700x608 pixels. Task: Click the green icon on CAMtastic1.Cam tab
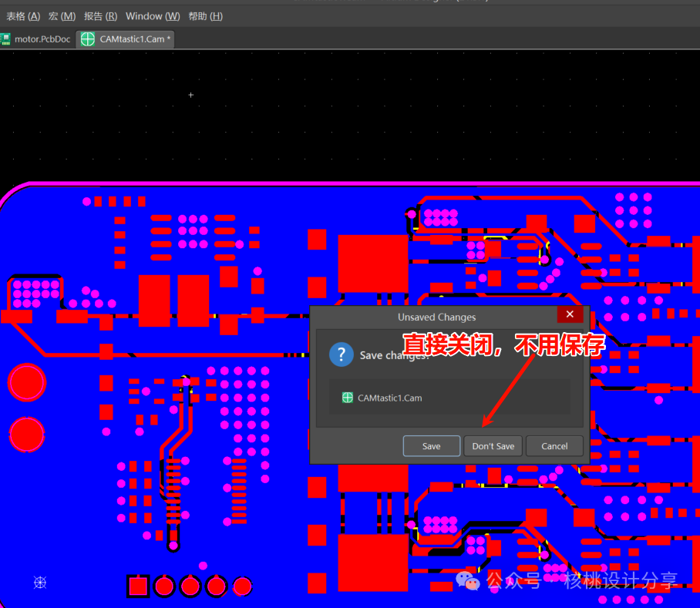coord(89,39)
